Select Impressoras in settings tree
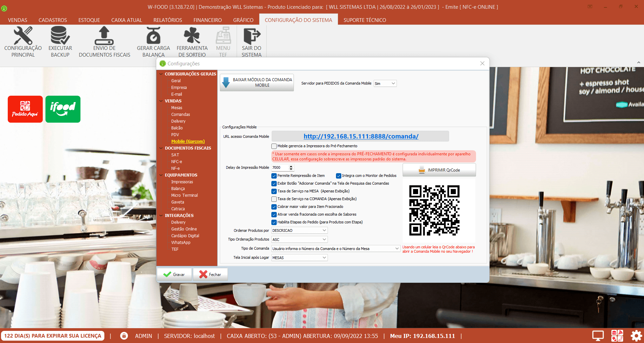 click(x=182, y=182)
